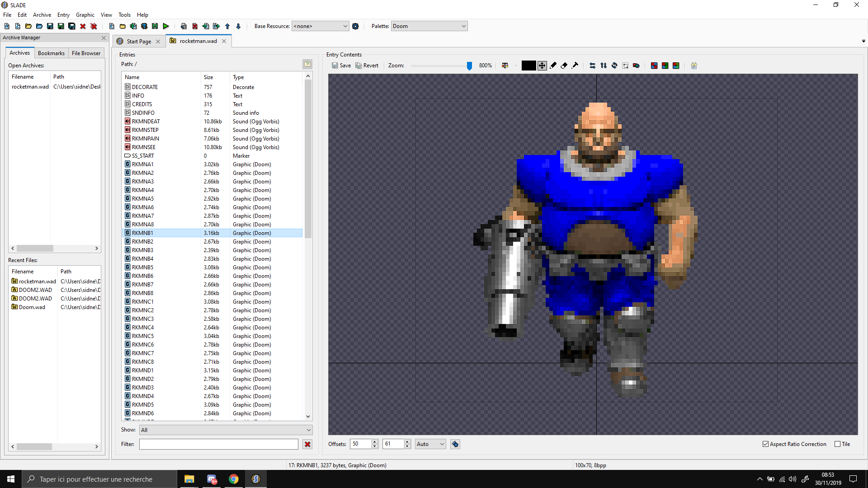Switch to the Bookmarks tab
The width and height of the screenshot is (868, 488).
click(x=51, y=53)
